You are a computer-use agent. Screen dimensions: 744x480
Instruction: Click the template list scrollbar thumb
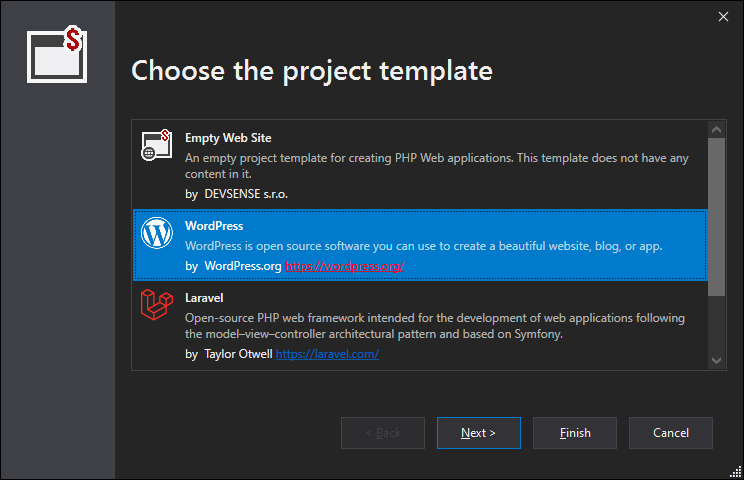(x=716, y=217)
